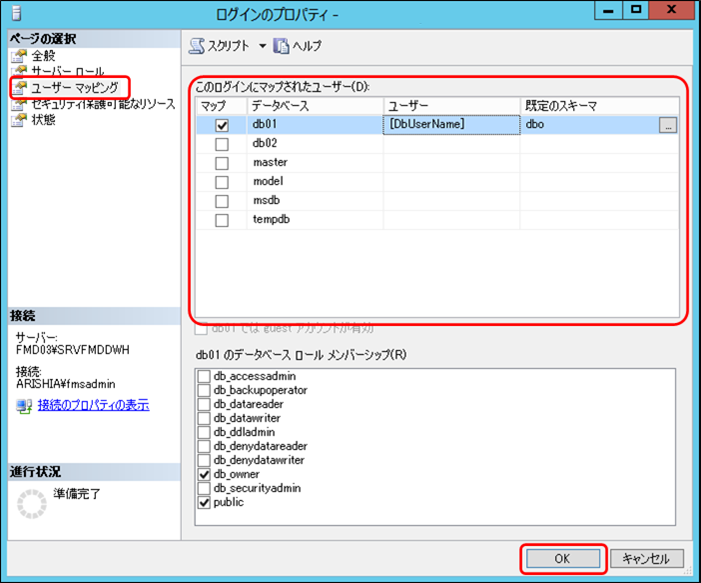Screen dimensions: 701x583
Task: Edit the [DbUserName] user field
Action: 450,125
